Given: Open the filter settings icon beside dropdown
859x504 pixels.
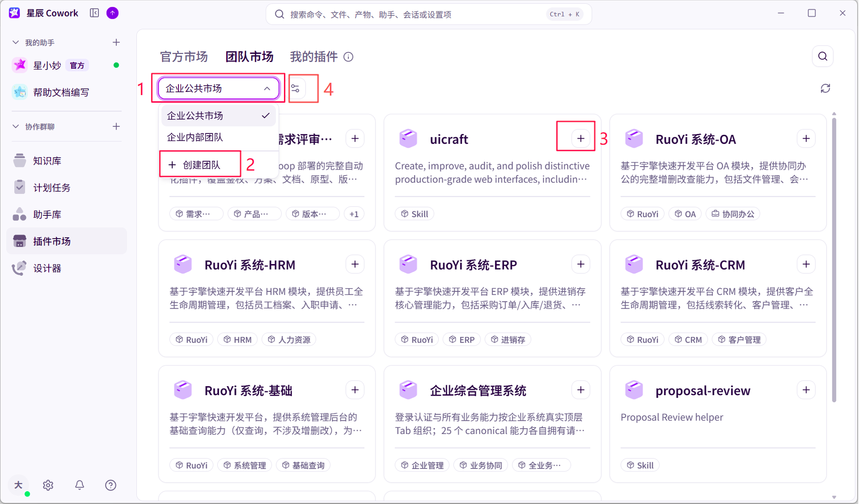Looking at the screenshot, I should pos(296,88).
